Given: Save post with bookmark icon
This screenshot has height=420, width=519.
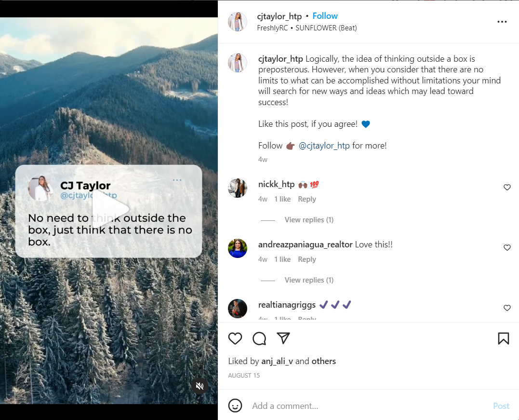Looking at the screenshot, I should point(503,339).
